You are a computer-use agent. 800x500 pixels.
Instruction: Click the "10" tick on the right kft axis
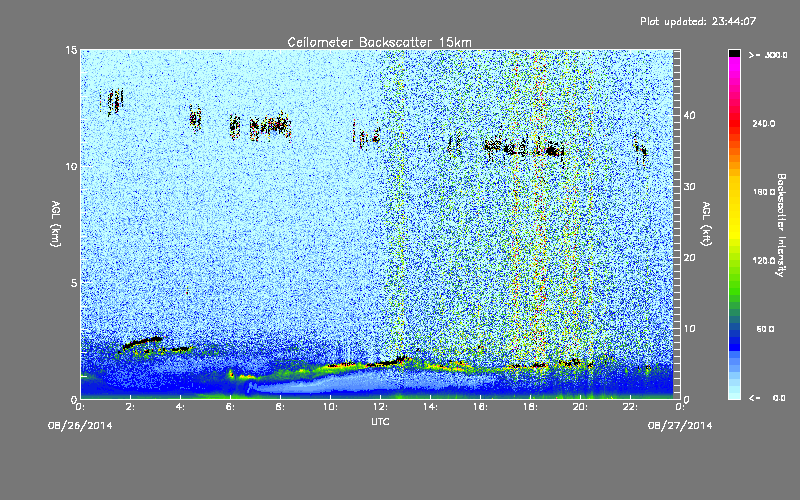(689, 329)
